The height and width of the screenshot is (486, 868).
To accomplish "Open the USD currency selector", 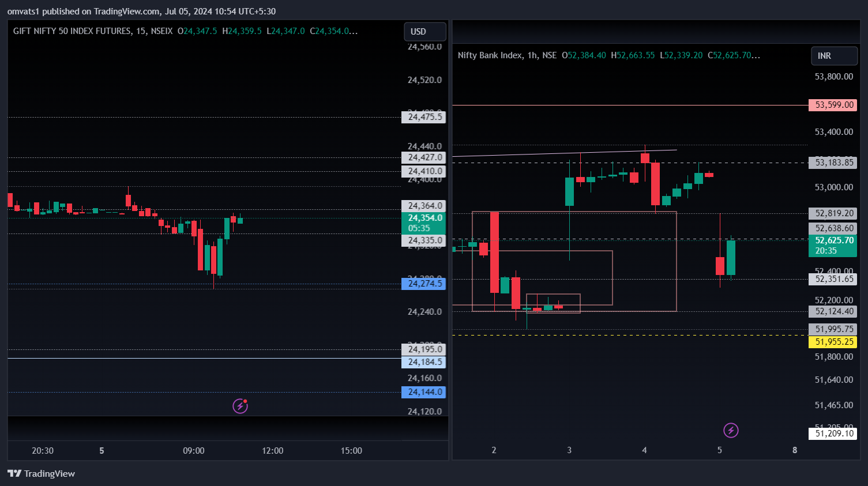I will tap(425, 32).
